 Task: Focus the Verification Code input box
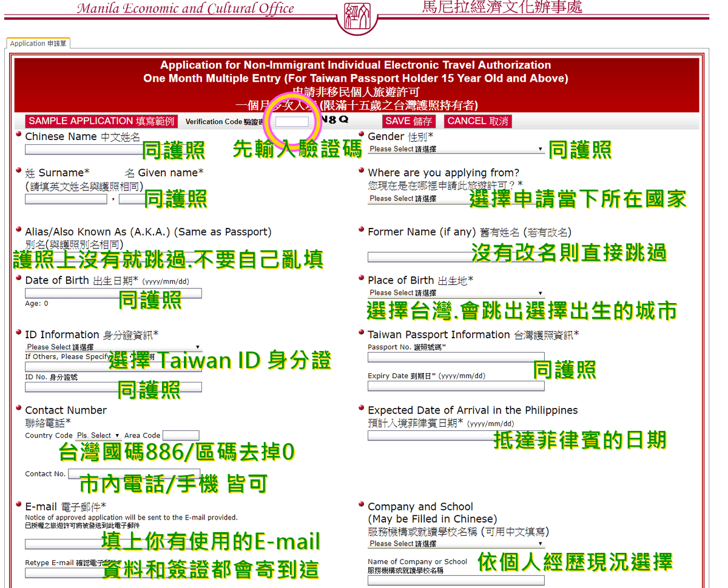pyautogui.click(x=292, y=121)
